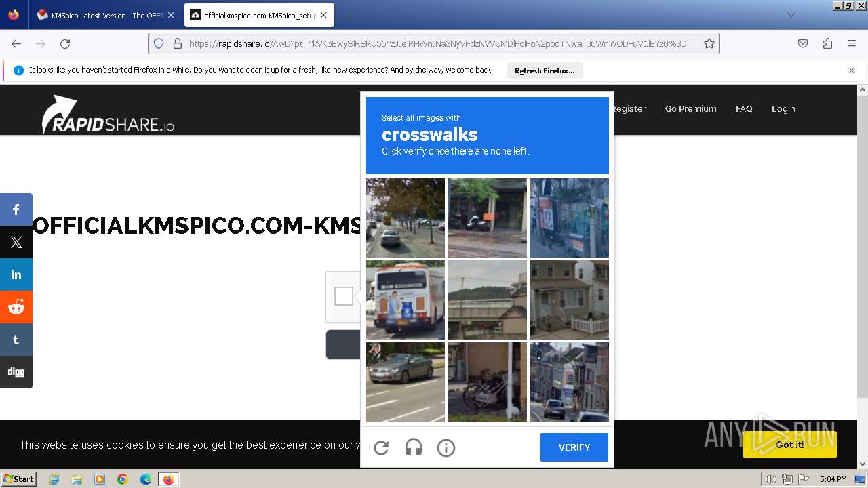868x488 pixels.
Task: Open the media player taskbar icon
Action: point(100,479)
